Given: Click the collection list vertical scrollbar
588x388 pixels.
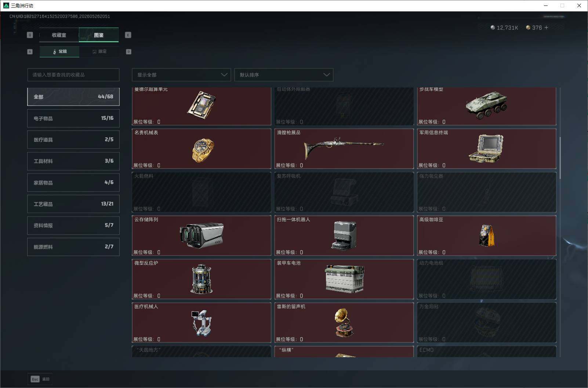Looking at the screenshot, I should coord(560,158).
